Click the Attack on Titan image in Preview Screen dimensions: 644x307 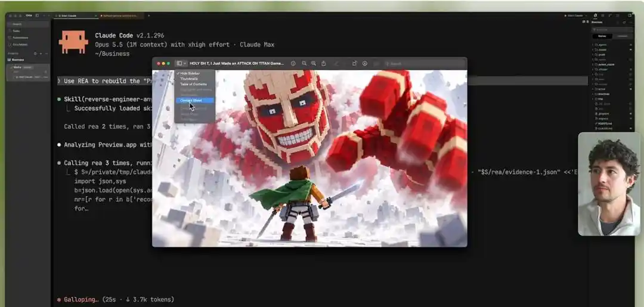309,159
